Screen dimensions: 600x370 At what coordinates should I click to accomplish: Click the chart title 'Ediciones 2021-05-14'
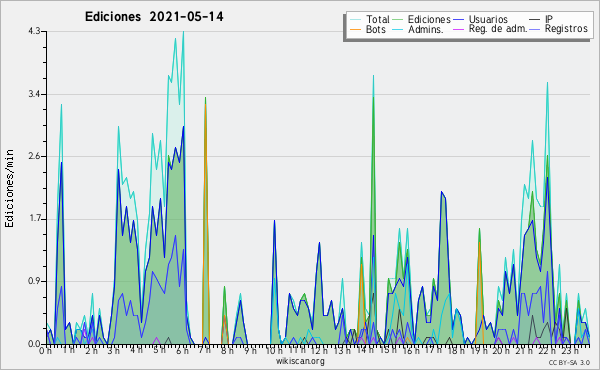(154, 17)
